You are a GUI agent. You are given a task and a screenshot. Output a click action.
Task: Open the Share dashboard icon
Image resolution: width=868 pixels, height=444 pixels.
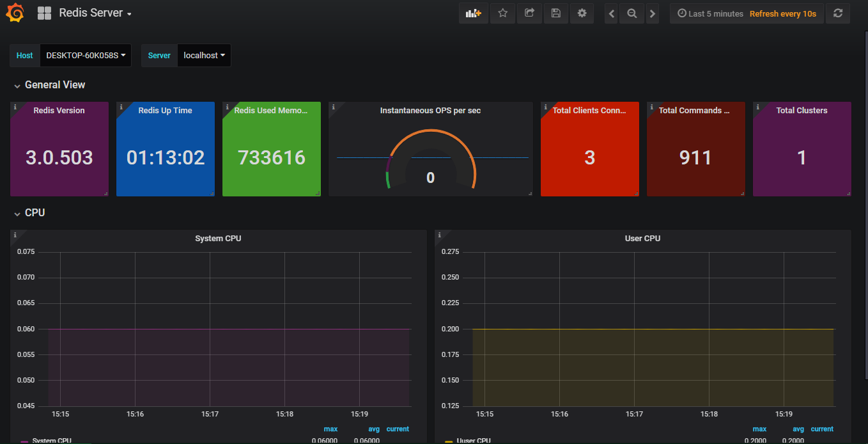(529, 13)
